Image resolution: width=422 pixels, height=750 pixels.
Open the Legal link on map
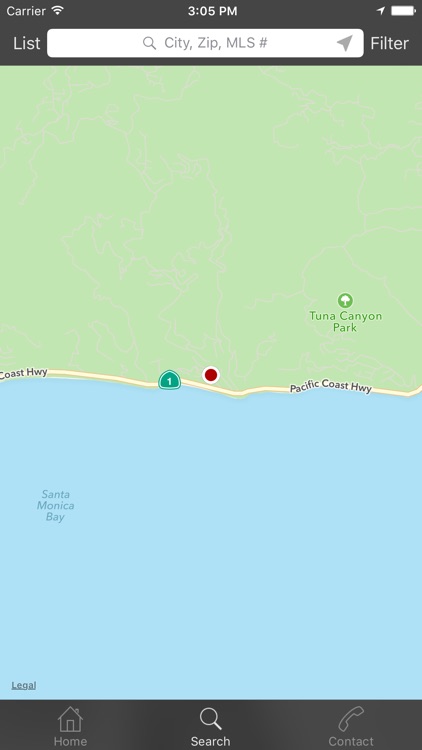(x=24, y=685)
